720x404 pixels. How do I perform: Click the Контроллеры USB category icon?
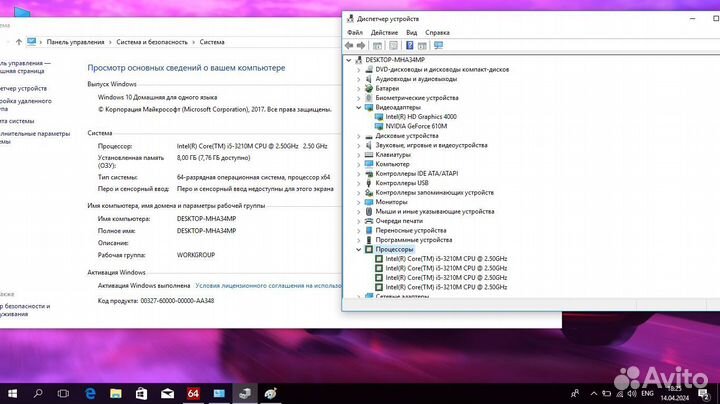pos(369,183)
